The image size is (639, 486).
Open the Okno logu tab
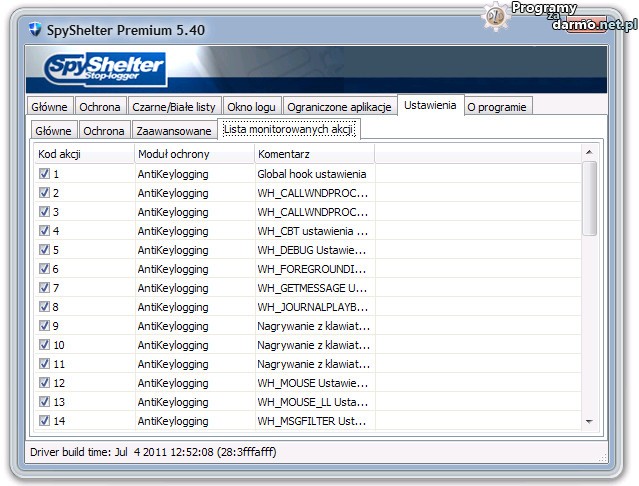[x=252, y=106]
